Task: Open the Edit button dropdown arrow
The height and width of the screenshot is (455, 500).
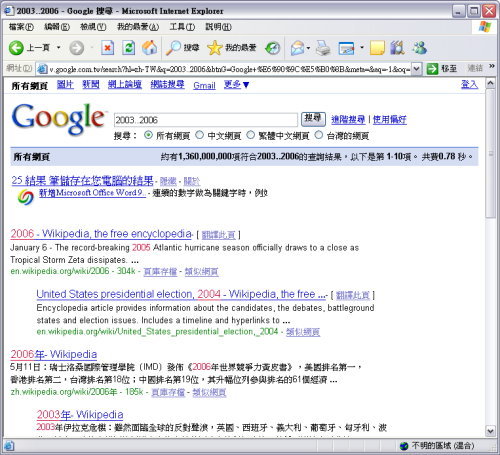Action: (361, 48)
